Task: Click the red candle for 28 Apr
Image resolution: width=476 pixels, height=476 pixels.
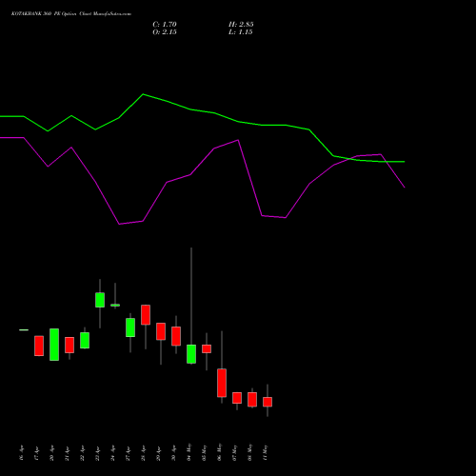Action: point(146,315)
